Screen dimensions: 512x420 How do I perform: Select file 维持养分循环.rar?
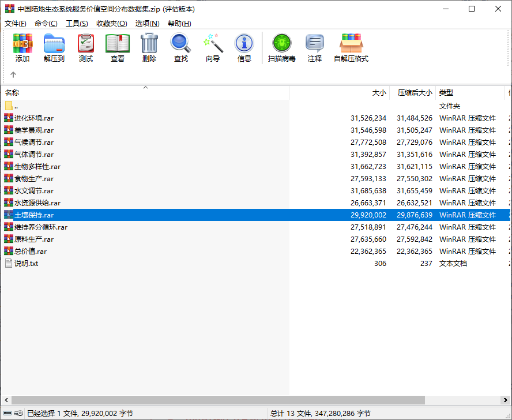(x=41, y=227)
